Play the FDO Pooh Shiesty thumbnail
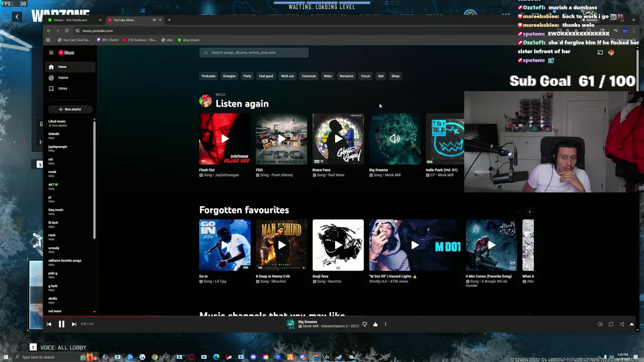This screenshot has width=644, height=362. 281,139
